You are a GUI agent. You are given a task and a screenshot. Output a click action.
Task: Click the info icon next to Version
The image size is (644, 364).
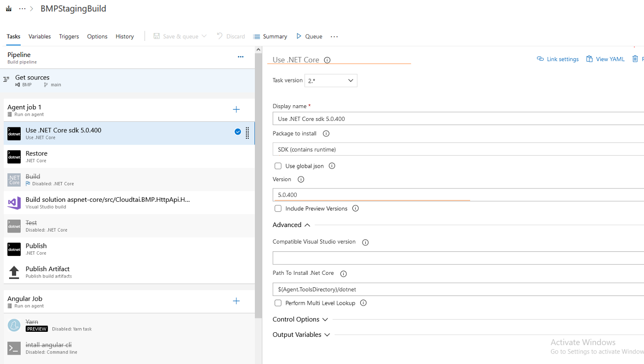(301, 180)
